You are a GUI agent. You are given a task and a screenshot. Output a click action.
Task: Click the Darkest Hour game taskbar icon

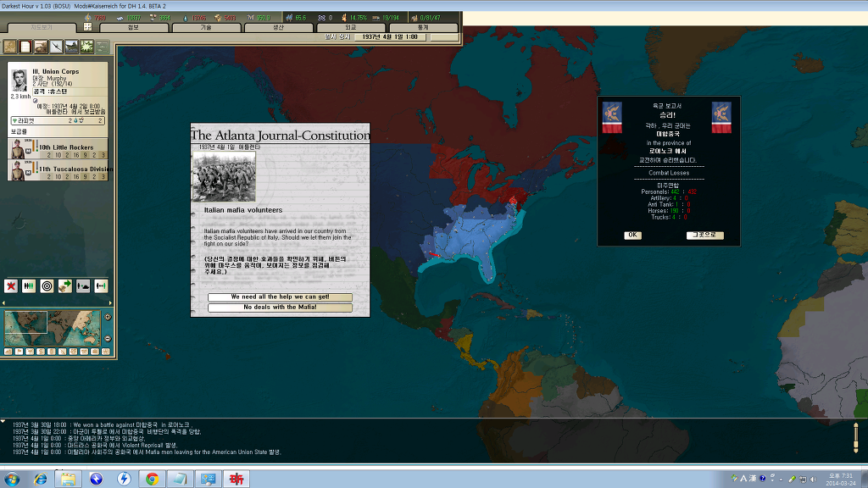click(236, 480)
